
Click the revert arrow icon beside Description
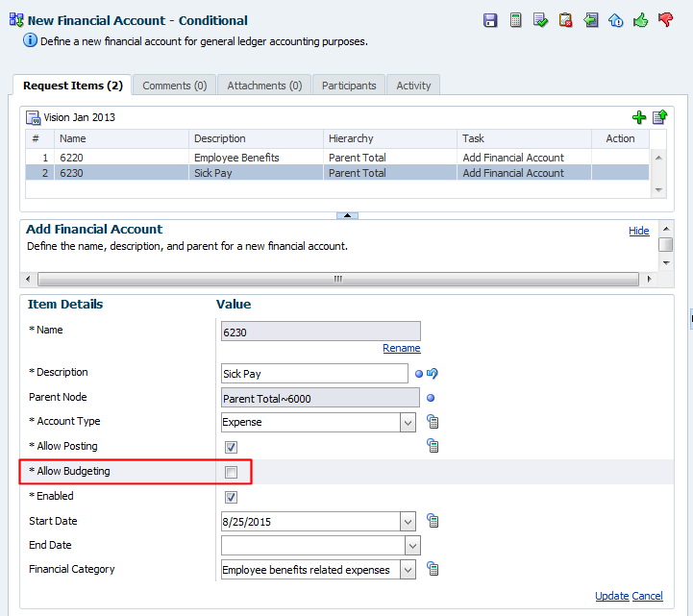pos(433,374)
